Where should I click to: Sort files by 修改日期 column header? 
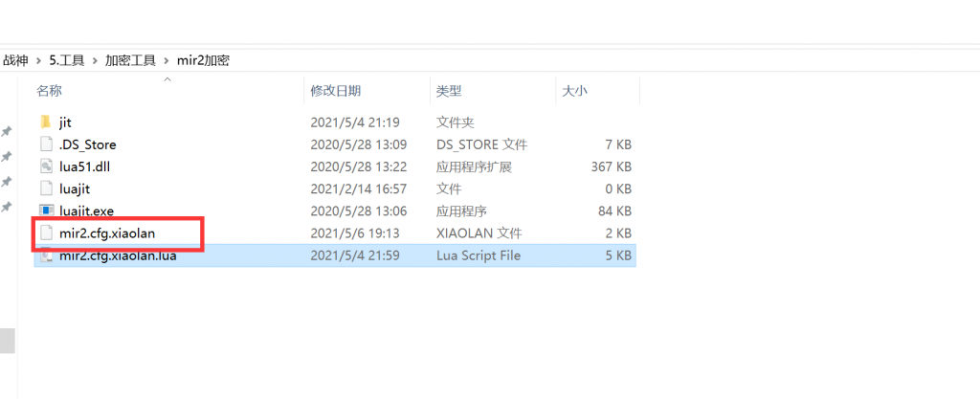point(335,91)
